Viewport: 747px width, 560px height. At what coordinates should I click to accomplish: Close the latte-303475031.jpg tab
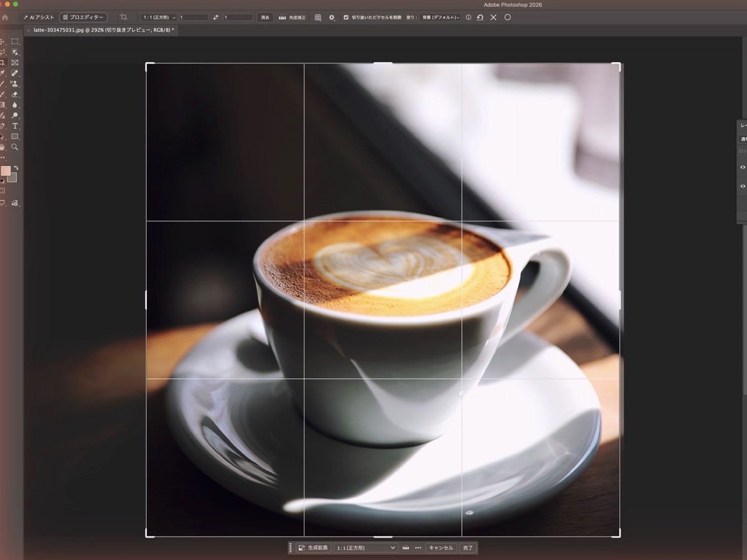28,30
